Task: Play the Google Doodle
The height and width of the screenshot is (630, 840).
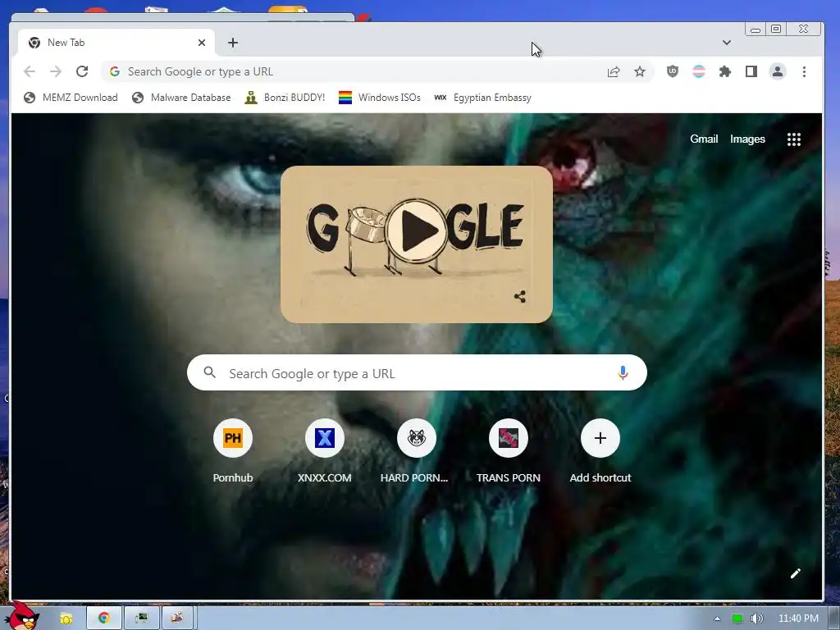Action: (416, 231)
